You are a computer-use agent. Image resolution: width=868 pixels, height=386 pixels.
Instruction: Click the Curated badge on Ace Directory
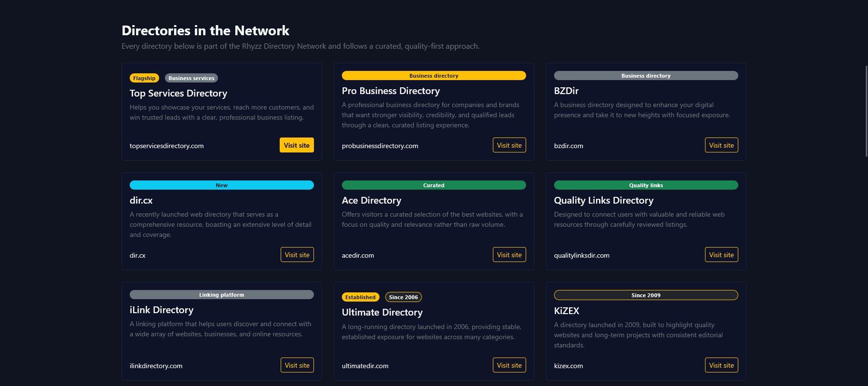click(x=434, y=185)
